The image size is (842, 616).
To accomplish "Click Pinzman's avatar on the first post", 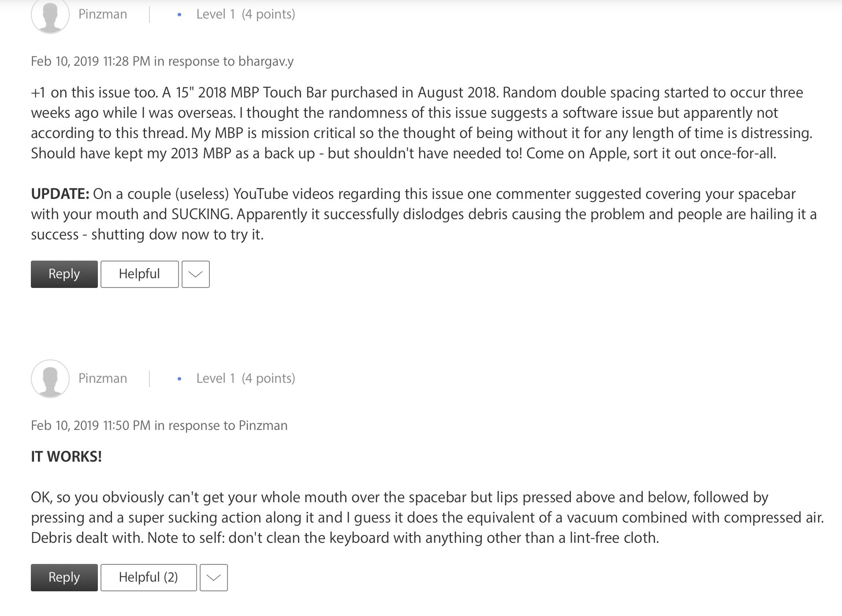I will [x=50, y=15].
